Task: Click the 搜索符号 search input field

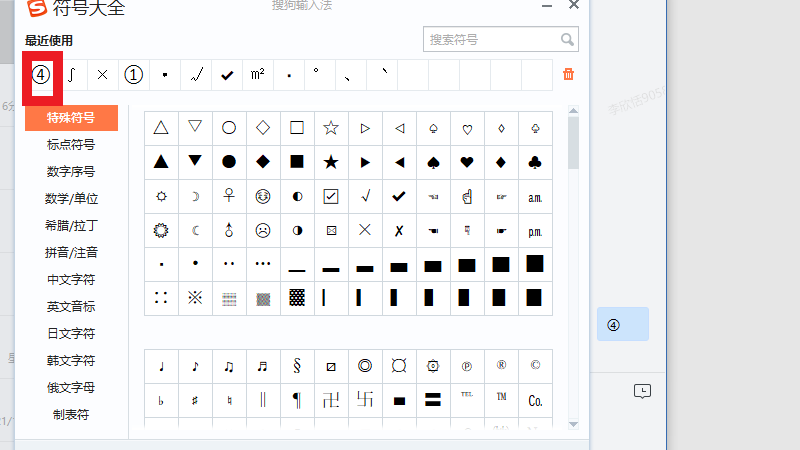Action: coord(490,40)
